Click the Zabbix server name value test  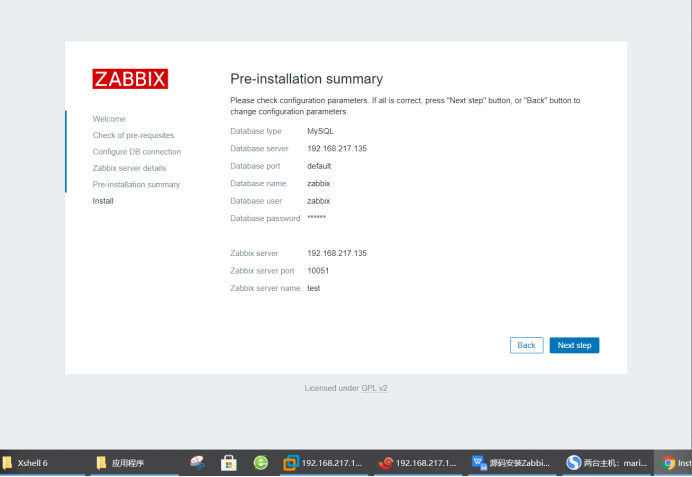[314, 288]
